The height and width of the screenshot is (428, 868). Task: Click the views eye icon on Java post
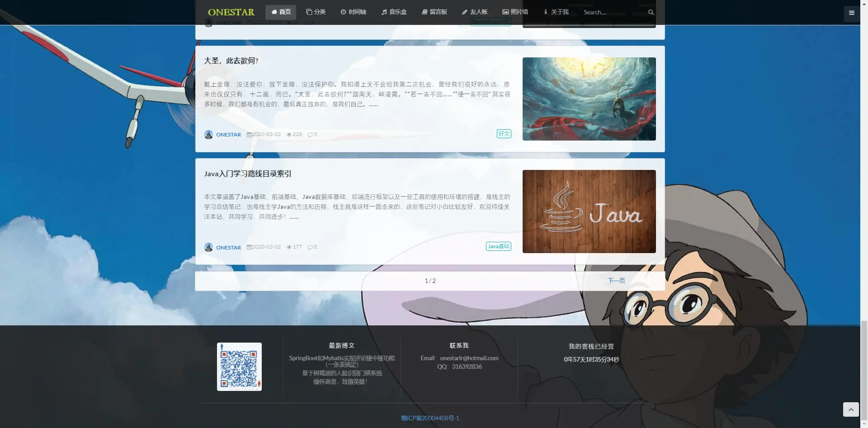pyautogui.click(x=289, y=247)
